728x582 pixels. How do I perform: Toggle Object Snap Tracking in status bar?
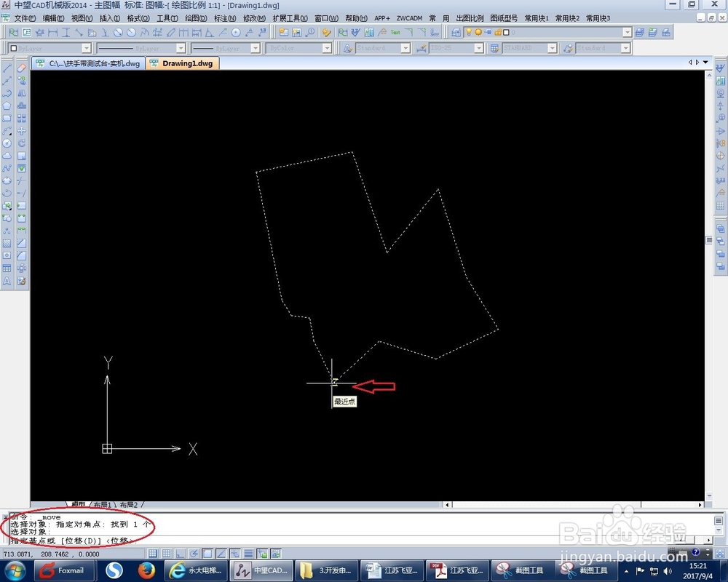(x=221, y=554)
